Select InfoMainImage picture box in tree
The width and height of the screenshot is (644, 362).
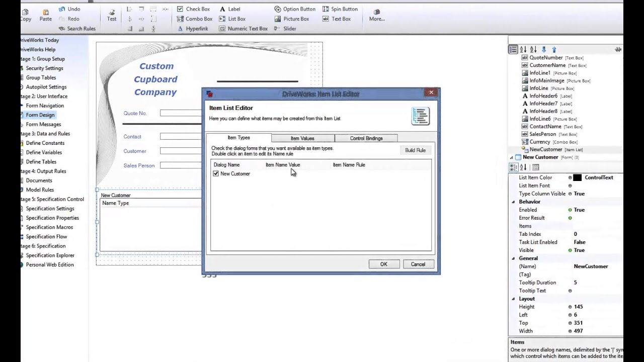point(547,80)
